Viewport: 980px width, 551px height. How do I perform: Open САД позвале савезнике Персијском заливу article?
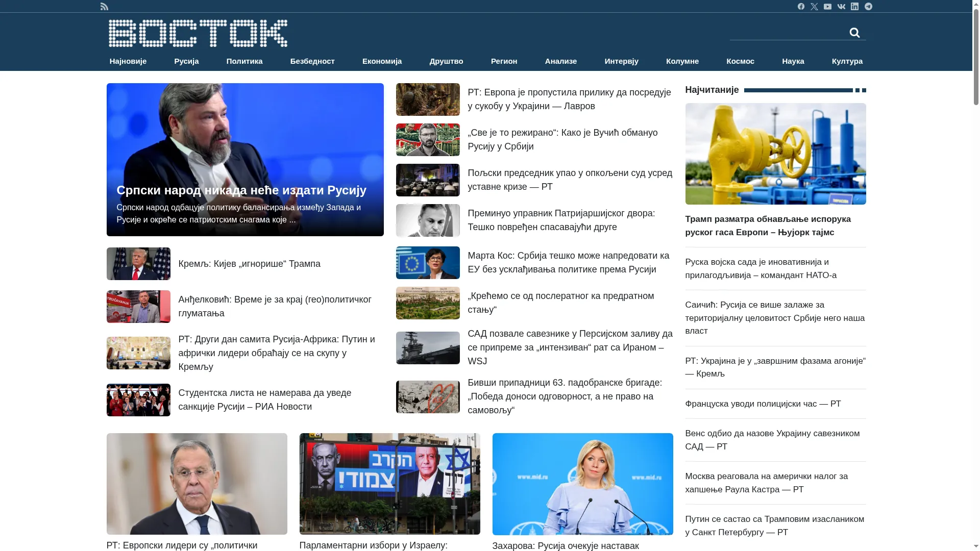[x=570, y=347]
